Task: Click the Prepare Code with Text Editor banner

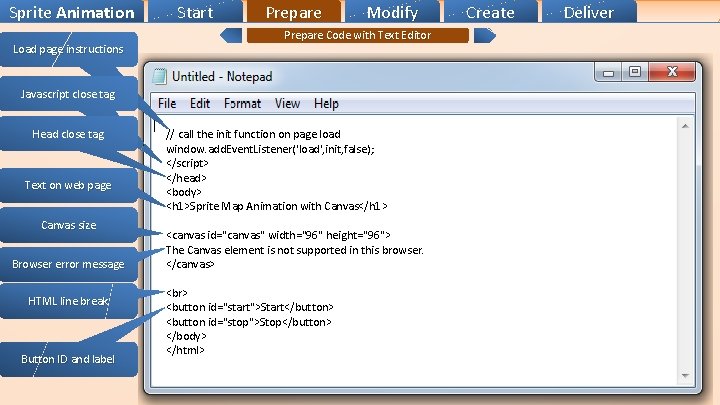Action: [358, 35]
